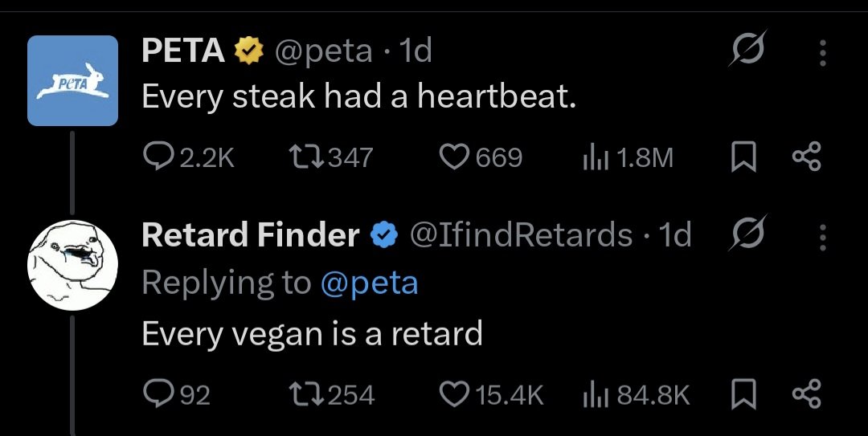Open the reply count of 92

click(x=177, y=395)
